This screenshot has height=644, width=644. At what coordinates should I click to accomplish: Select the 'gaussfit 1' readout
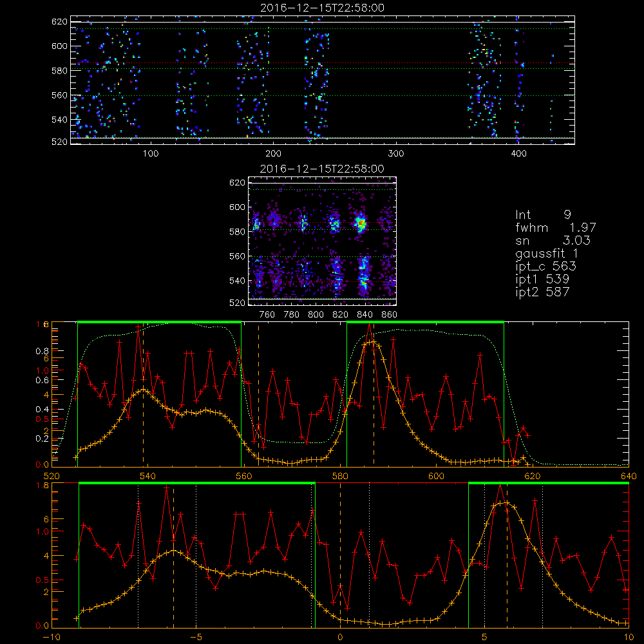(x=546, y=253)
